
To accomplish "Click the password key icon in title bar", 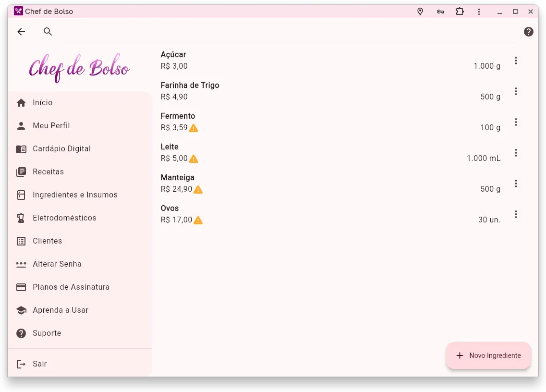I will click(440, 12).
